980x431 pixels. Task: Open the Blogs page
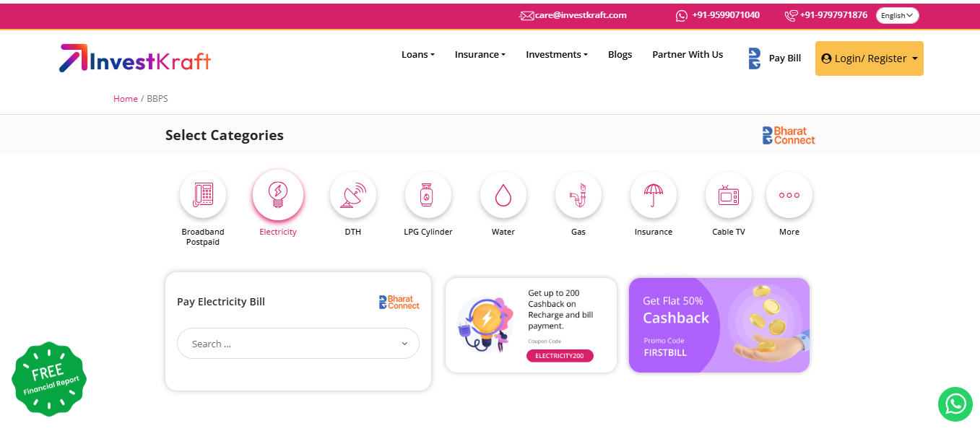point(620,54)
